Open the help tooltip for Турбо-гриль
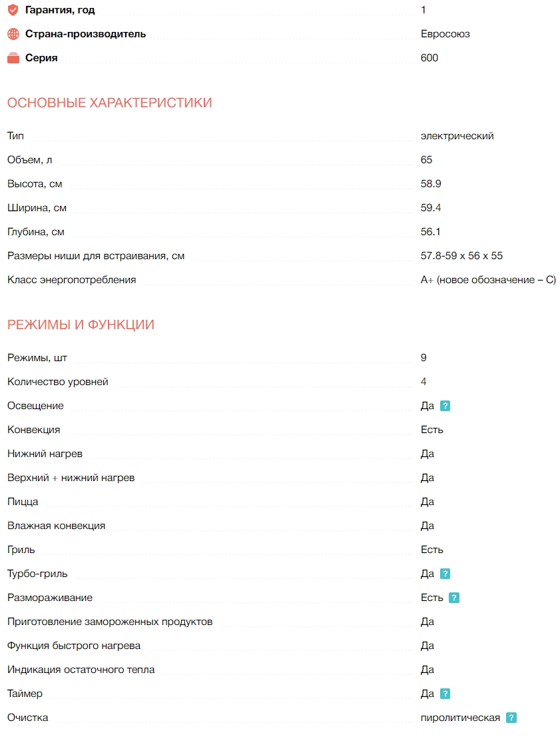The height and width of the screenshot is (741, 560). click(445, 574)
